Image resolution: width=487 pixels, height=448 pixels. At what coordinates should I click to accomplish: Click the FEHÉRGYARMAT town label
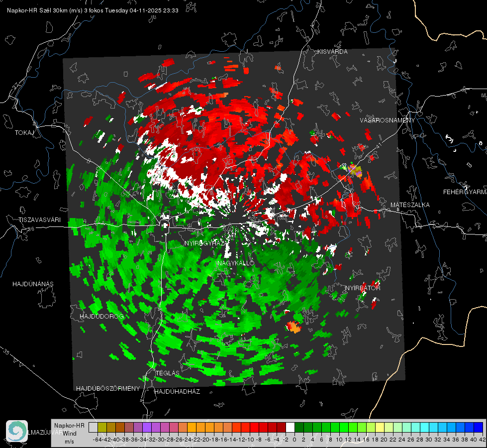(465, 192)
